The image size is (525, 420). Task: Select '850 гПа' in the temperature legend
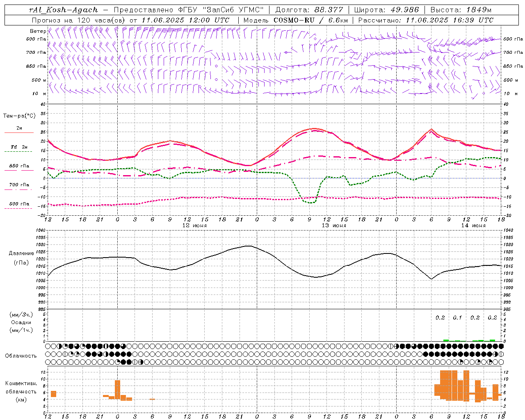(x=19, y=166)
